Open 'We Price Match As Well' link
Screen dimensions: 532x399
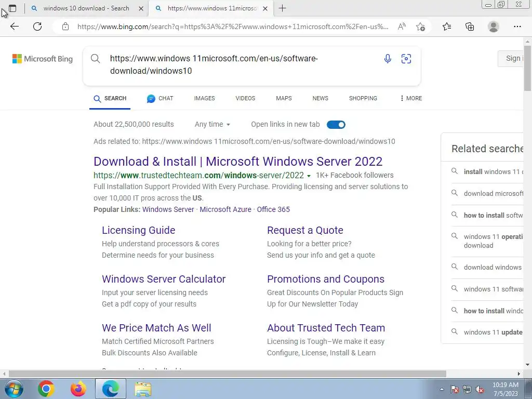pos(156,328)
